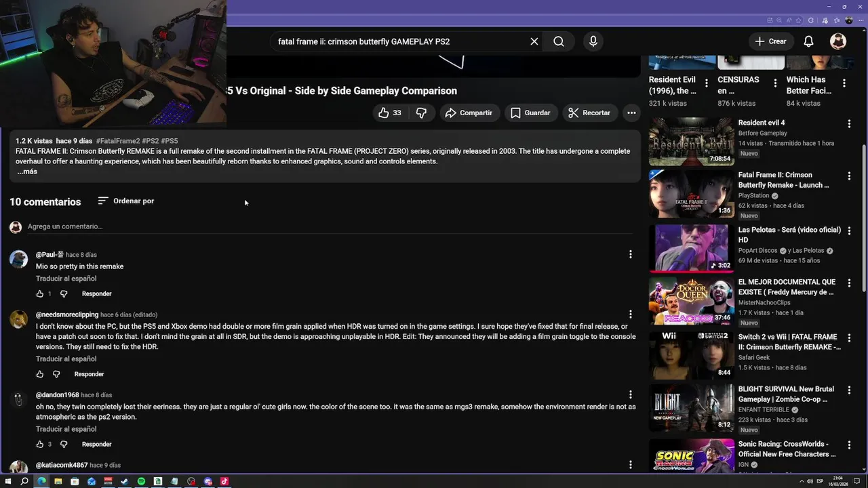Screen dimensions: 868x488
Task: Open Spotify from the taskbar
Action: 141,481
